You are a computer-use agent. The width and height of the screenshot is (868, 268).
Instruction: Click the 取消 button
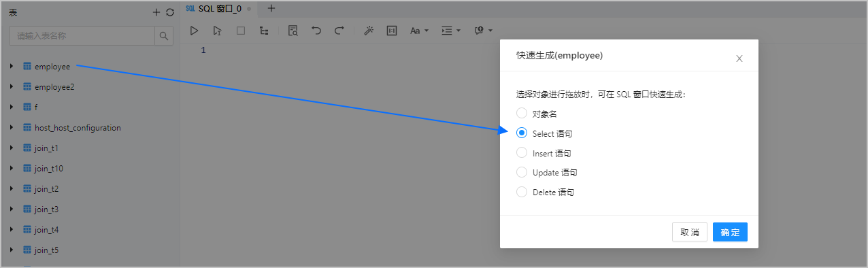tap(690, 232)
